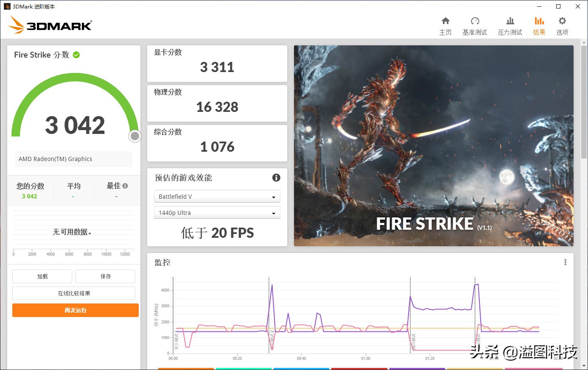Click the Fire Strike scene thumbnail
The height and width of the screenshot is (370, 588).
[434, 146]
